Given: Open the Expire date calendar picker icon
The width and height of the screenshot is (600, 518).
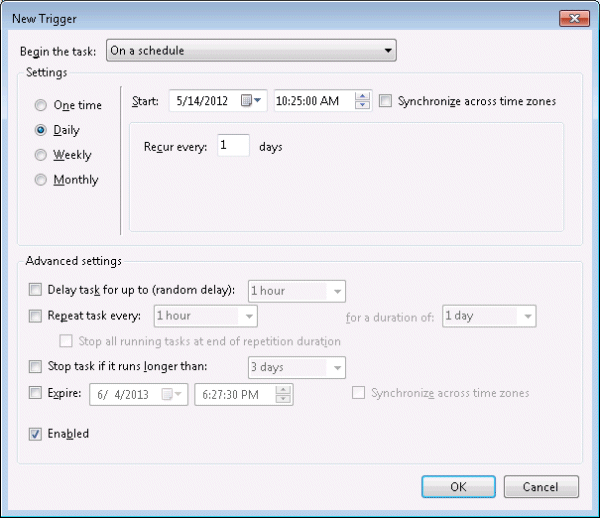Looking at the screenshot, I should point(171,394).
